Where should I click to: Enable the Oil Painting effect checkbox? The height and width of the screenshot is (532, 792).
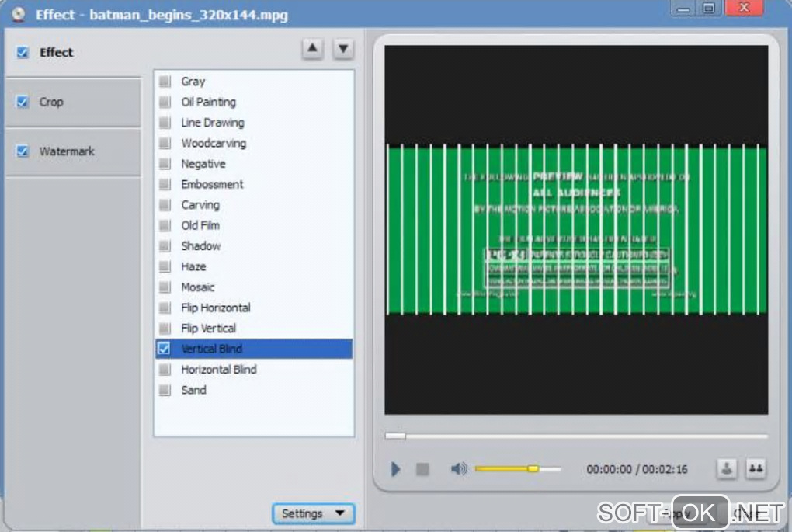click(x=165, y=102)
